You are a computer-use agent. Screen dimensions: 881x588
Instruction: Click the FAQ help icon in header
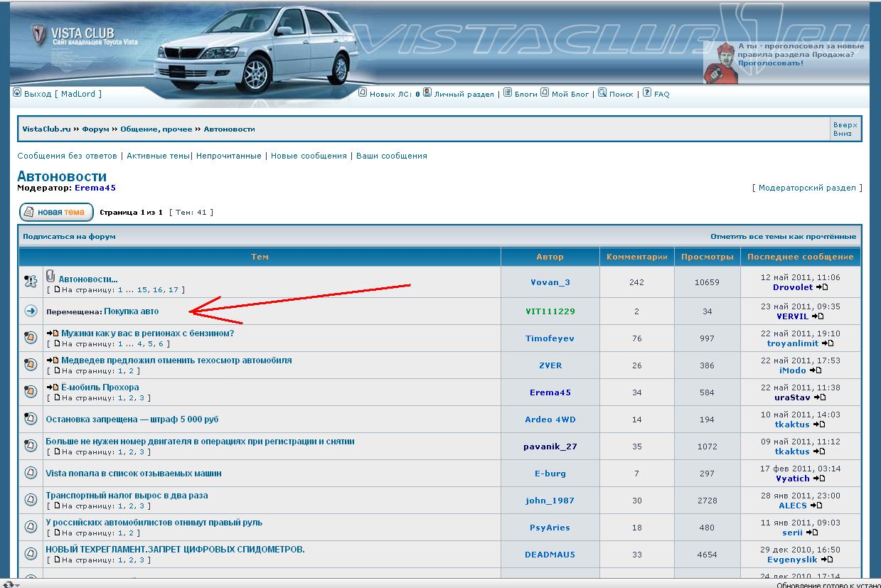click(x=647, y=93)
